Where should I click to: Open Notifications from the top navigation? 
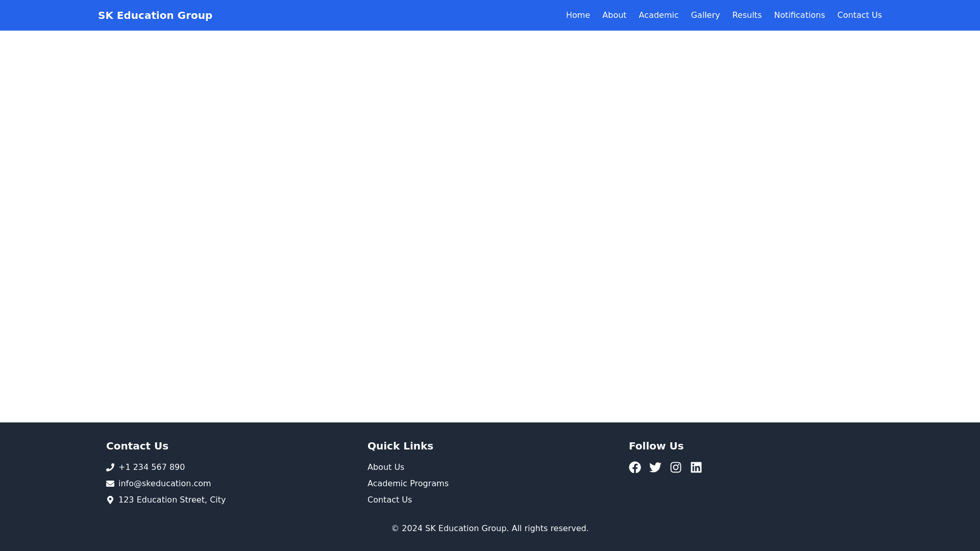point(799,15)
